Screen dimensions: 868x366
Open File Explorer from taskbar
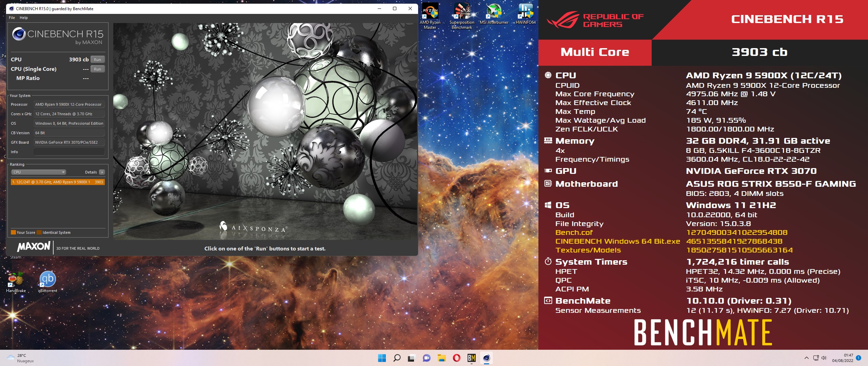point(441,358)
